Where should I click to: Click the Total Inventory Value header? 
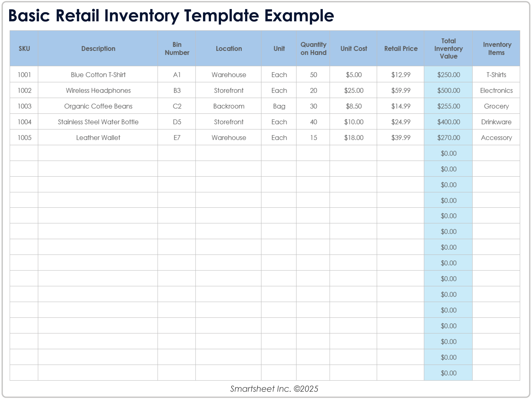pyautogui.click(x=448, y=48)
